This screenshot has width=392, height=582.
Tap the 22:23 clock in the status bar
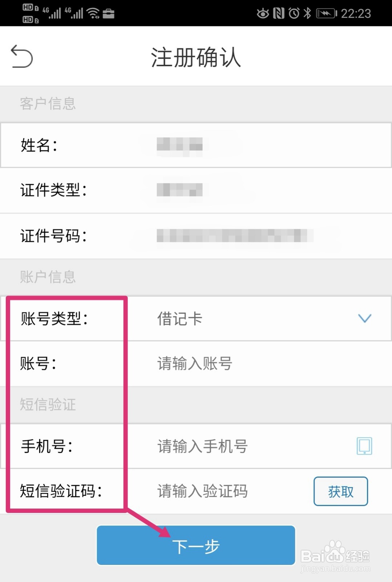356,14
